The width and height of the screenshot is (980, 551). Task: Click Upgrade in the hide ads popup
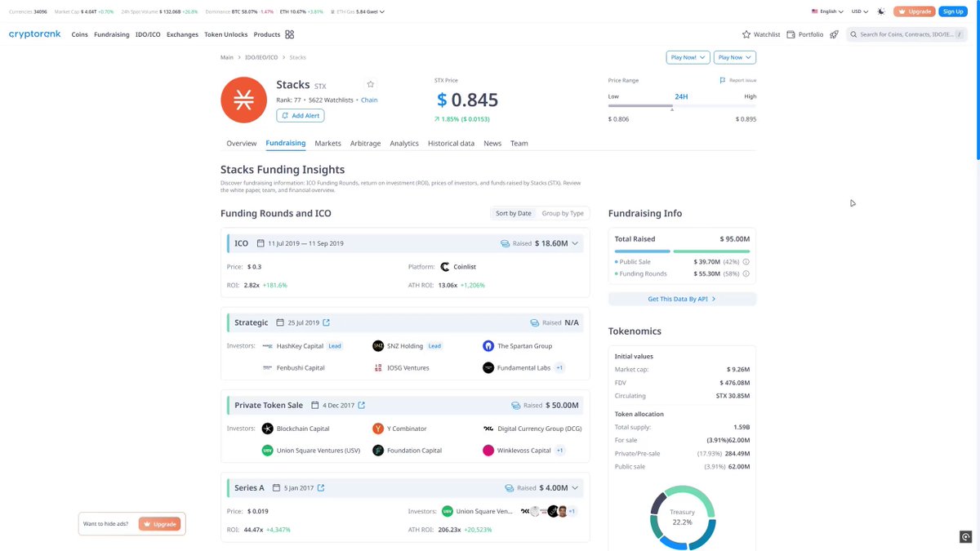(x=160, y=524)
